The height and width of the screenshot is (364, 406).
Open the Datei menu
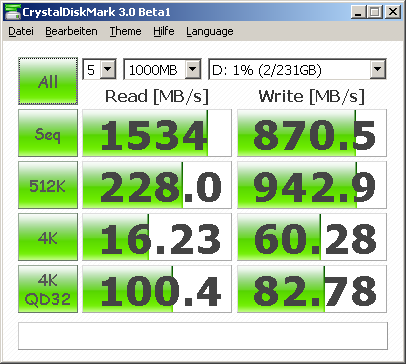coord(21,31)
